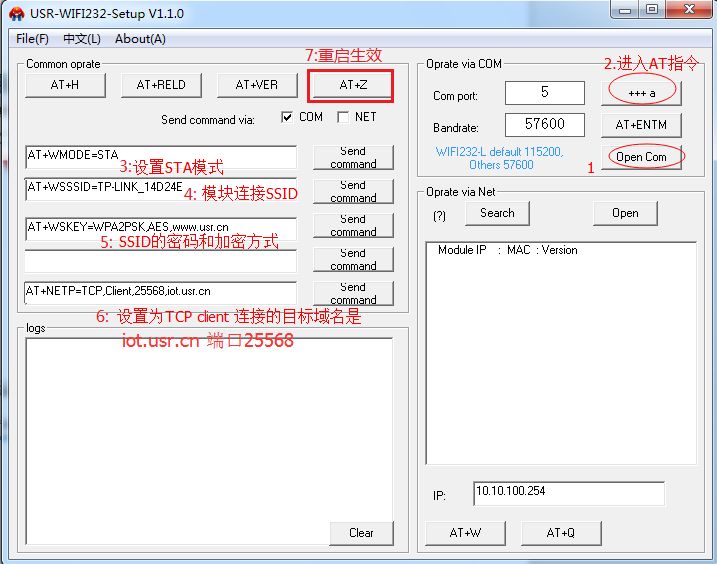Search for modules via network
717x564 pixels.
[497, 213]
